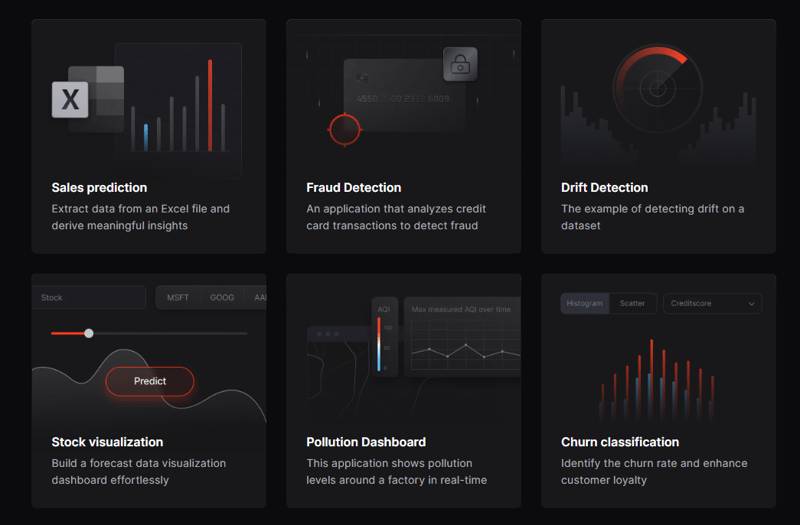Click the AQI vertical color gauge
Screen dimensions: 800x525
click(x=379, y=344)
